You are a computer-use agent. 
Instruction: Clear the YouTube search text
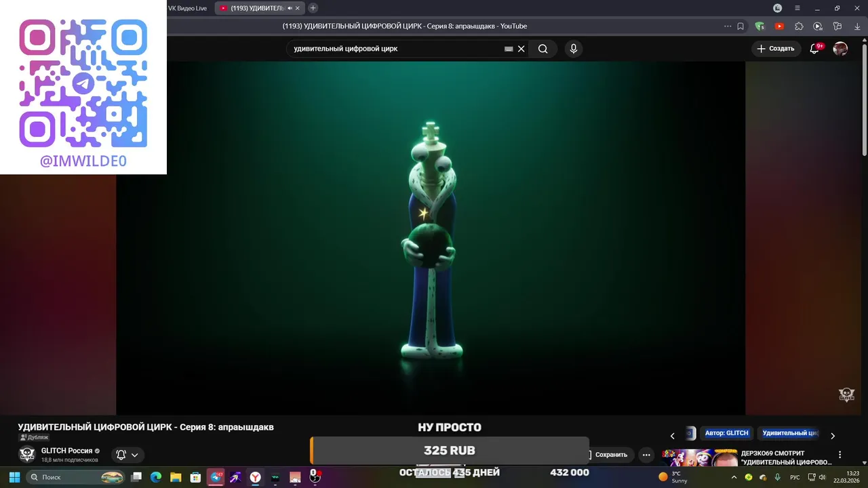point(521,49)
